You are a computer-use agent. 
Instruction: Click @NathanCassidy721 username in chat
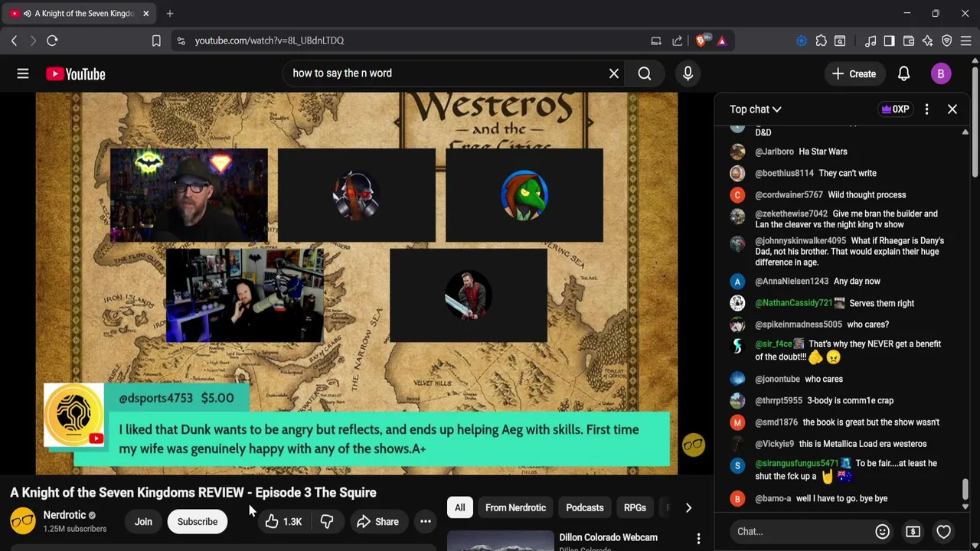(x=793, y=303)
